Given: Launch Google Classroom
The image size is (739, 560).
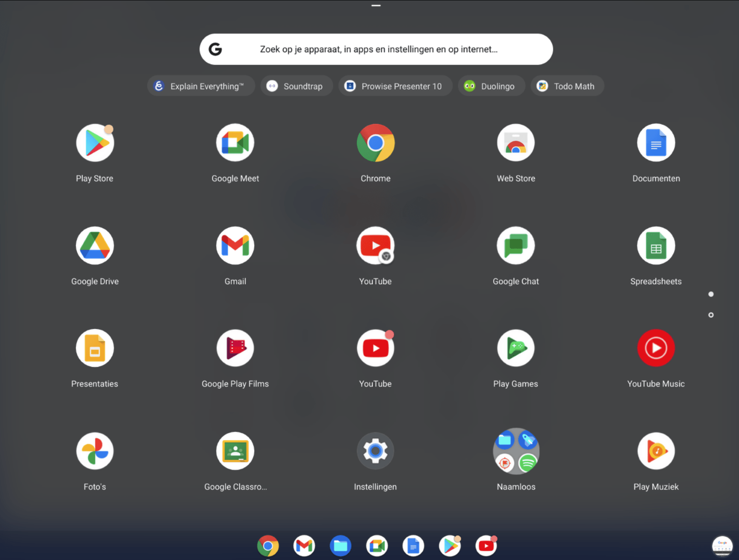Looking at the screenshot, I should pyautogui.click(x=235, y=451).
